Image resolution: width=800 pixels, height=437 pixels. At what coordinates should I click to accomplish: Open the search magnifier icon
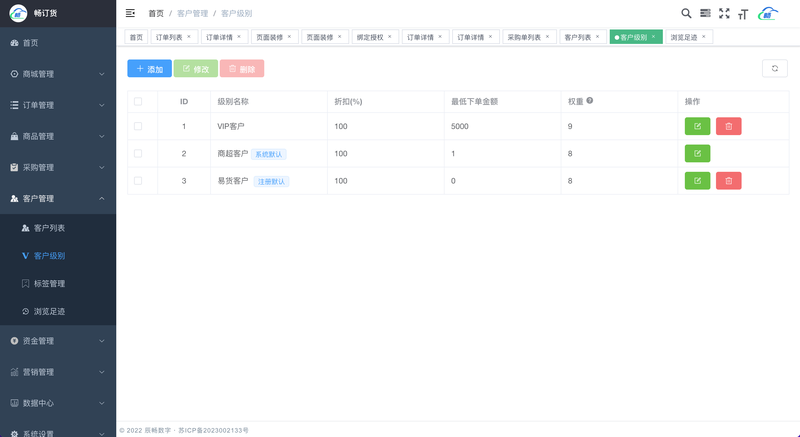pyautogui.click(x=686, y=13)
